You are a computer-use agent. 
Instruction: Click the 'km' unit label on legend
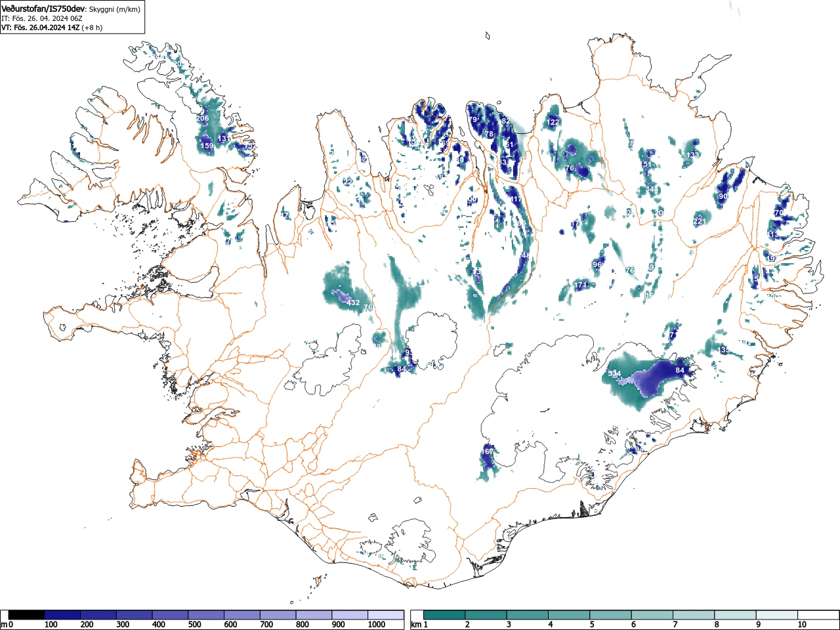coord(415,625)
